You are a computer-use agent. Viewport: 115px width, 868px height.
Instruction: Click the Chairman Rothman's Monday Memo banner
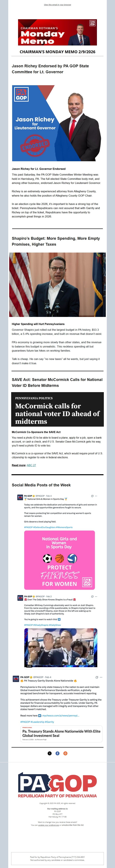(x=57, y=32)
